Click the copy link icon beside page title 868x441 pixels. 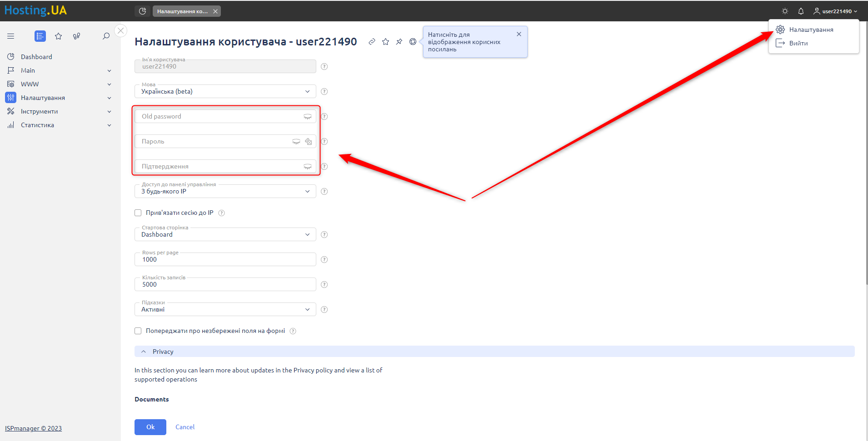372,42
